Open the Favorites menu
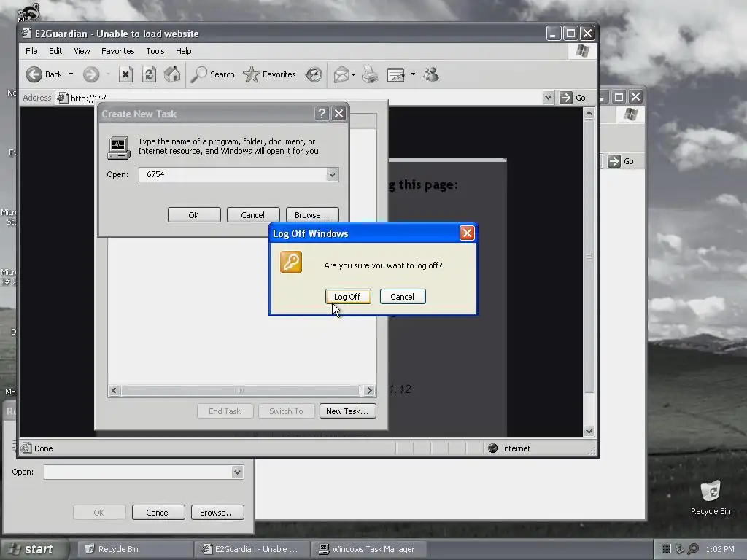This screenshot has width=747, height=560. coord(117,51)
